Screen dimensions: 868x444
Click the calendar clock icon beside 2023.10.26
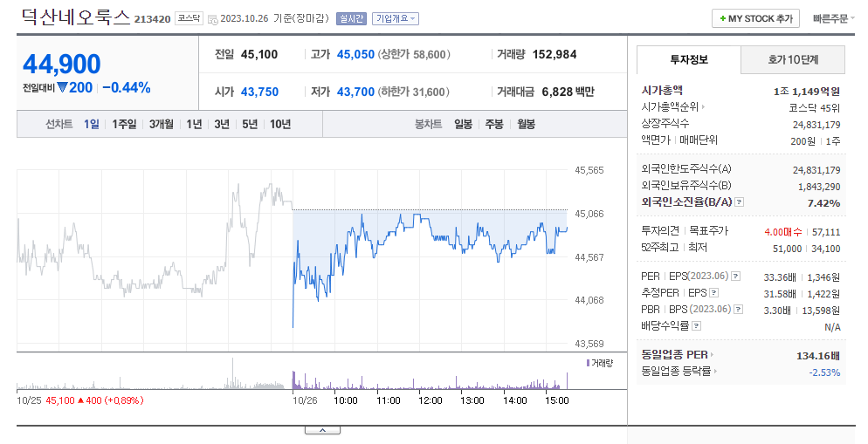213,19
